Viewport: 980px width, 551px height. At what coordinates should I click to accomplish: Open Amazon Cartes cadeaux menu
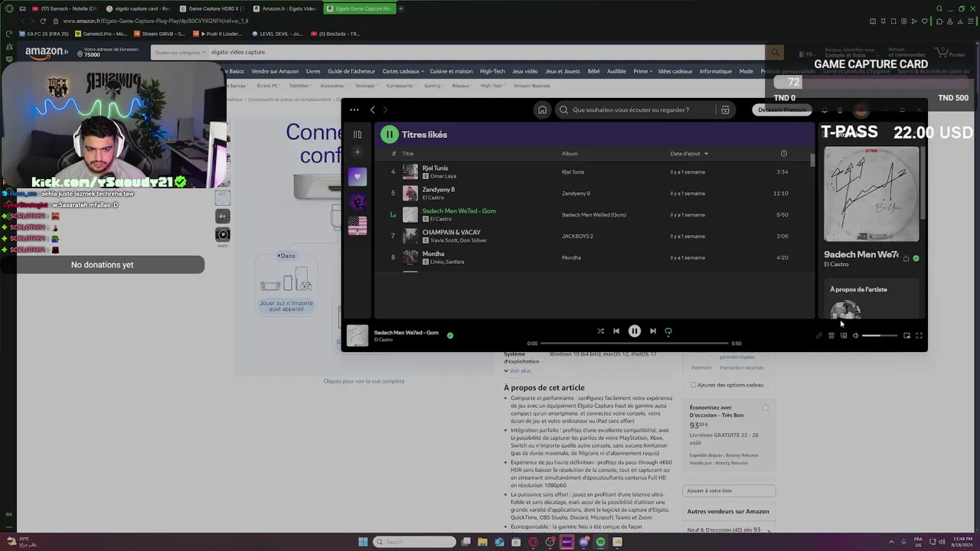pyautogui.click(x=402, y=71)
